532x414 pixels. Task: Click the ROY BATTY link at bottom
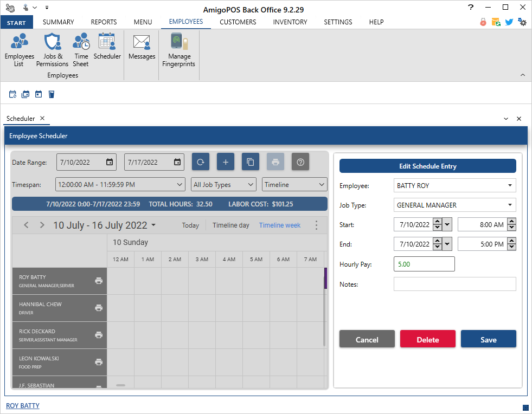[23, 405]
